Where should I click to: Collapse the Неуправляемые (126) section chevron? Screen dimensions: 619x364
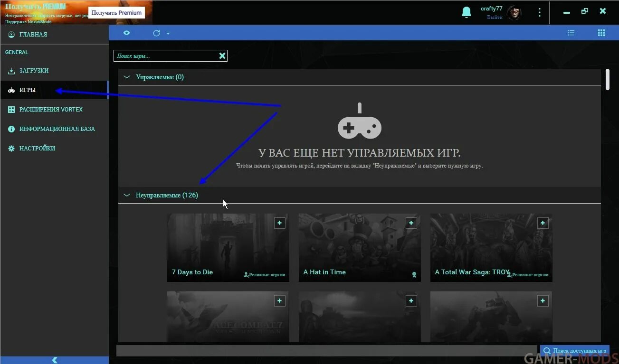pos(127,195)
